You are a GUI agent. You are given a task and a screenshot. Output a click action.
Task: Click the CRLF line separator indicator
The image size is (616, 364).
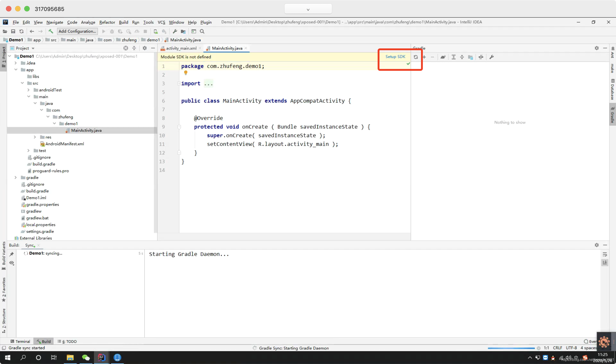(557, 348)
